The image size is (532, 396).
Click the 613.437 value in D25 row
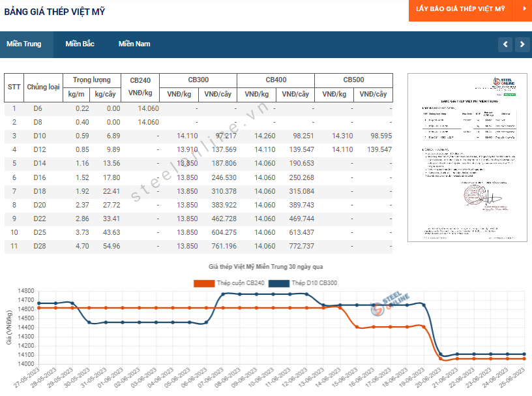point(302,233)
